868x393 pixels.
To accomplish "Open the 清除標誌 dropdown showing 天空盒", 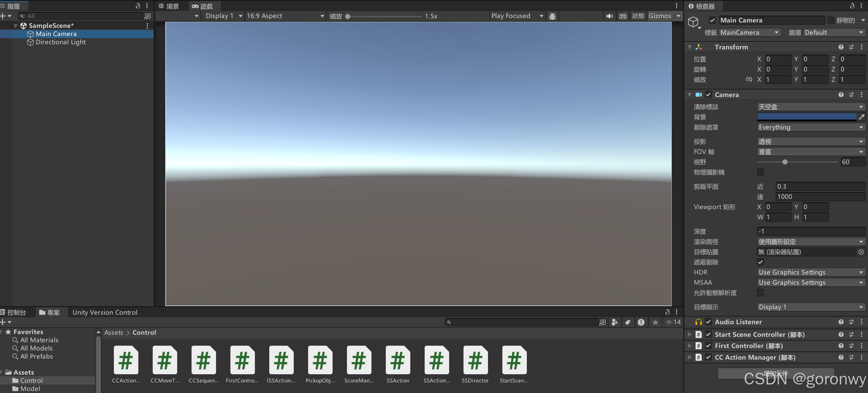I will click(x=810, y=107).
